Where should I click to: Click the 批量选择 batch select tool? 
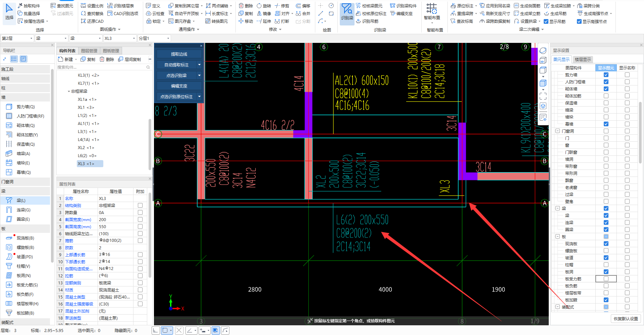coord(29,13)
